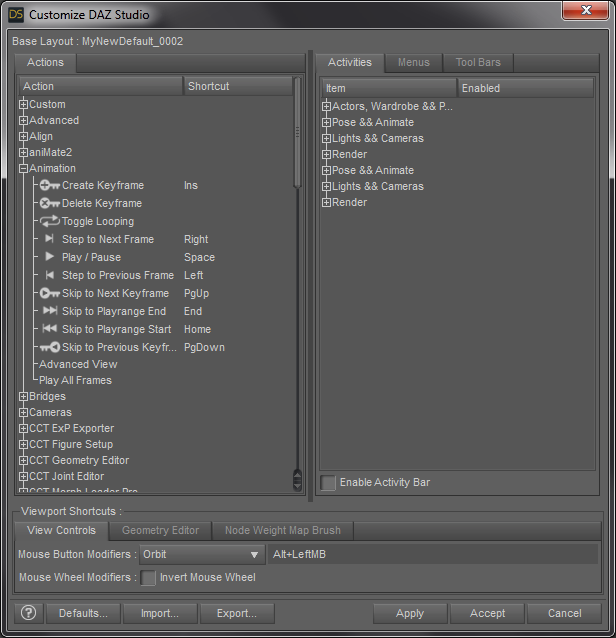
Task: Click the Cancel button
Action: 564,613
